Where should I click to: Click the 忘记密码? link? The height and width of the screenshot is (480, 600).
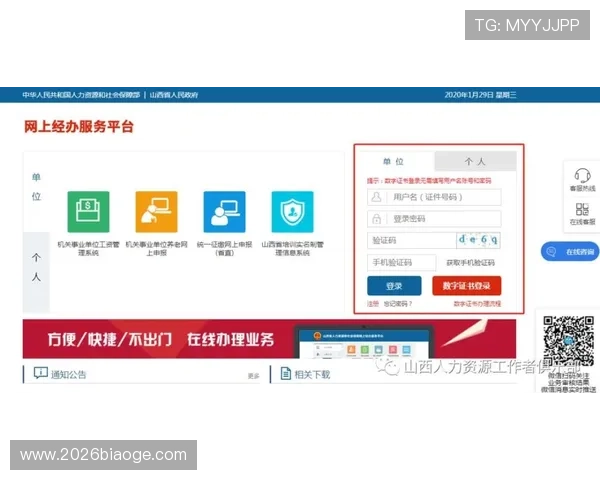(x=398, y=304)
